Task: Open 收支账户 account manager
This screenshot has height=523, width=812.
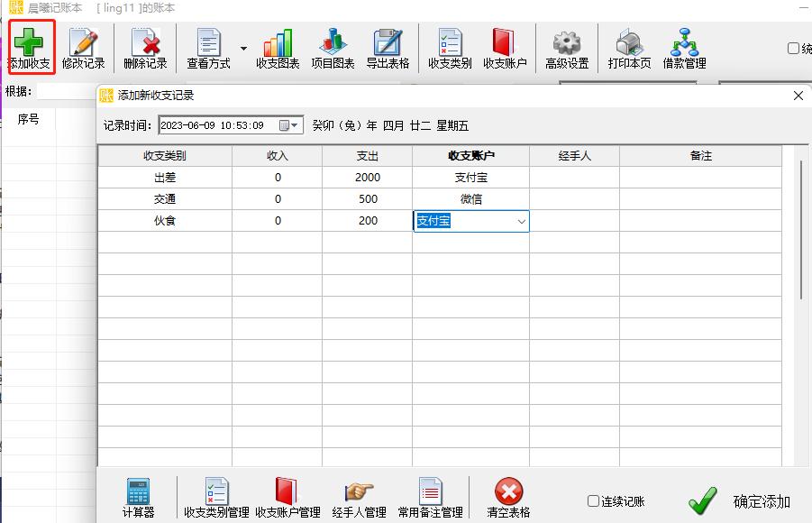Action: (x=504, y=47)
